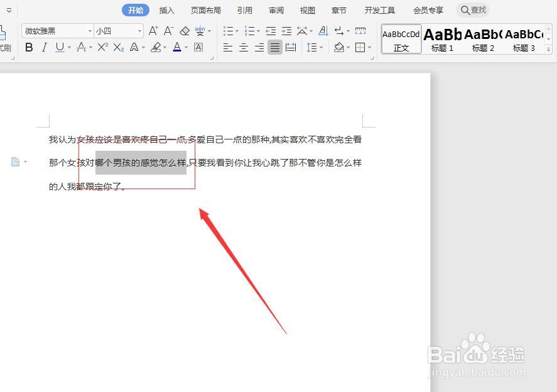The image size is (557, 392).
Task: Select center text alignment
Action: click(244, 48)
